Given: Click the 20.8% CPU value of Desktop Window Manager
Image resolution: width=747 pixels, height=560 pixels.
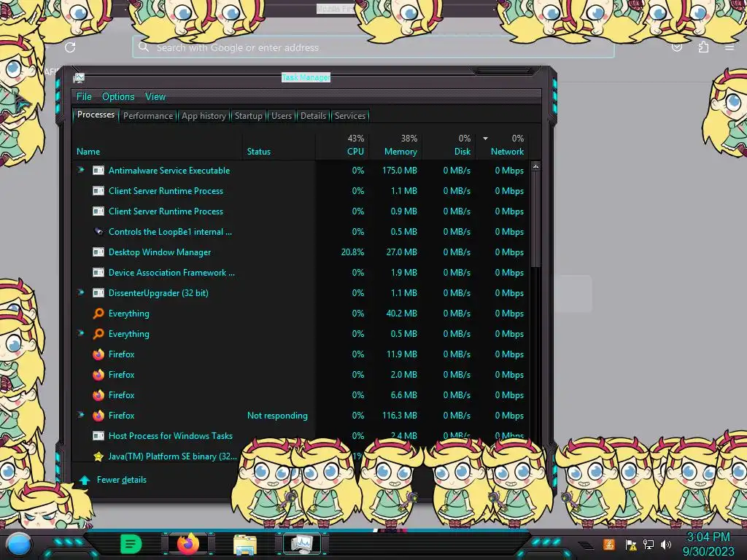Looking at the screenshot, I should [x=352, y=252].
